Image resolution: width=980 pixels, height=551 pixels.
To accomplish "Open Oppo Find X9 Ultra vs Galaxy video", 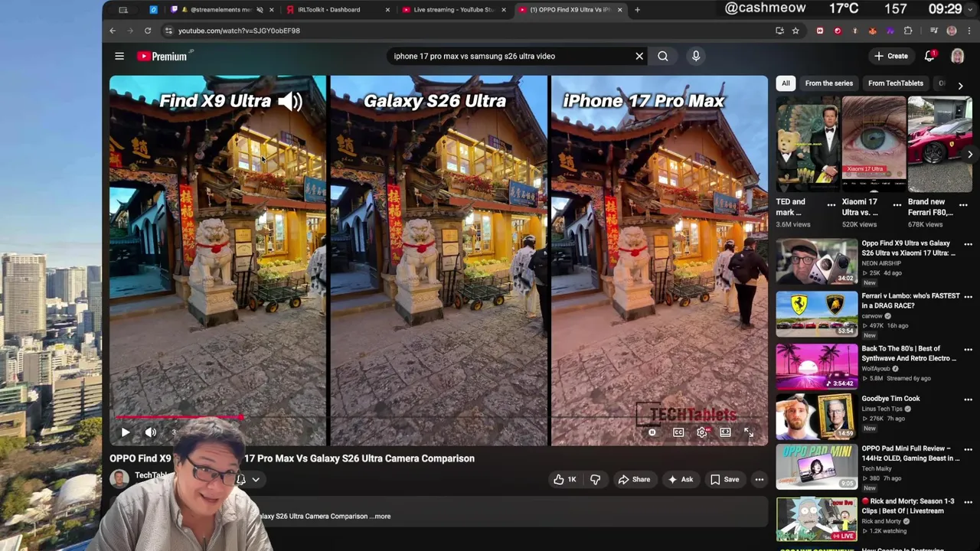I will [817, 262].
